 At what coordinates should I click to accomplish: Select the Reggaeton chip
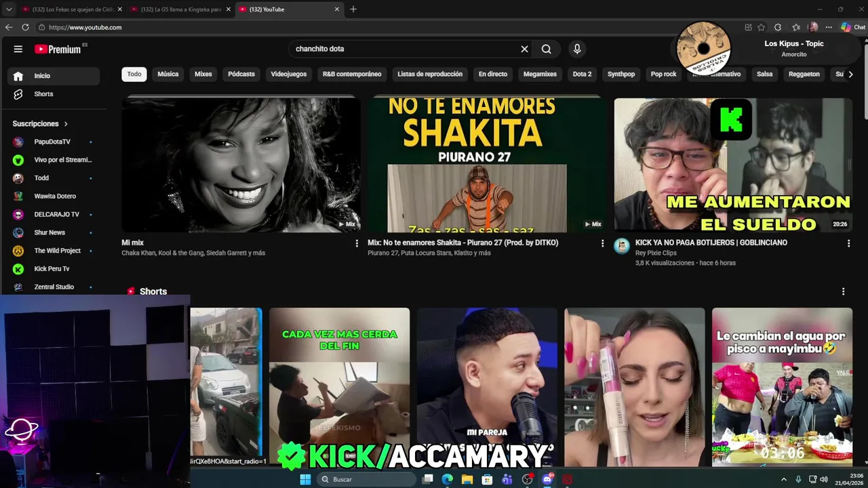coord(804,74)
